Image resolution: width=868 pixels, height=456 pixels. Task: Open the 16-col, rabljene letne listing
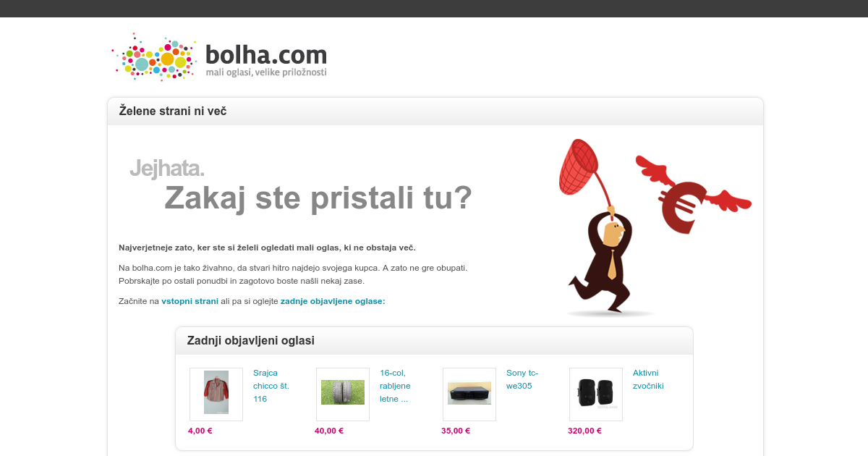[395, 386]
